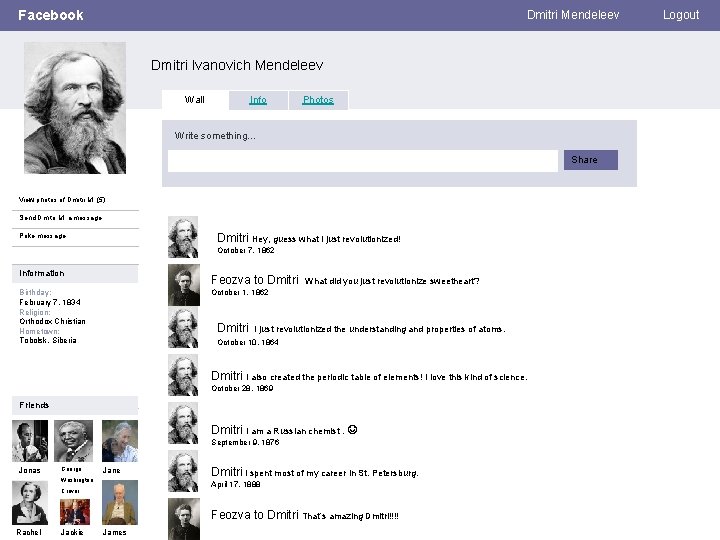The height and width of the screenshot is (540, 720).
Task: Click 'Dmitri' name on 'guess what' post
Action: (x=233, y=237)
